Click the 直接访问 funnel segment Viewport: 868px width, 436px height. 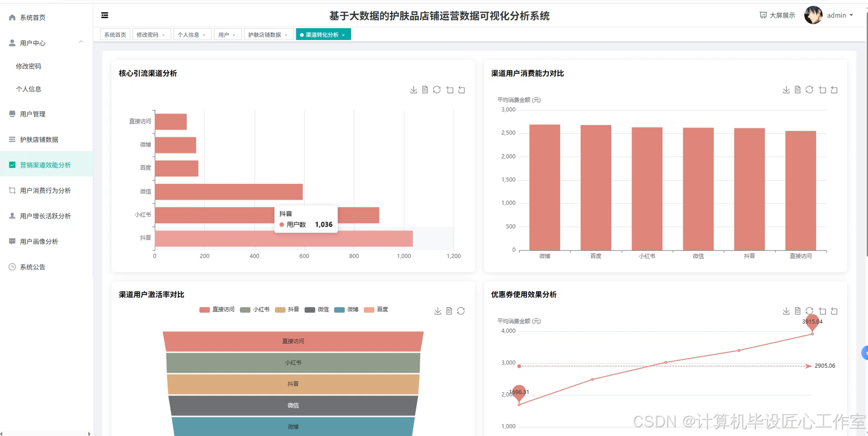click(x=293, y=341)
